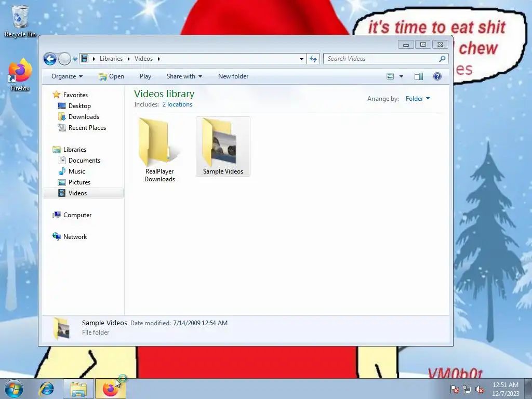Maximize the Videos library window

[x=423, y=45]
